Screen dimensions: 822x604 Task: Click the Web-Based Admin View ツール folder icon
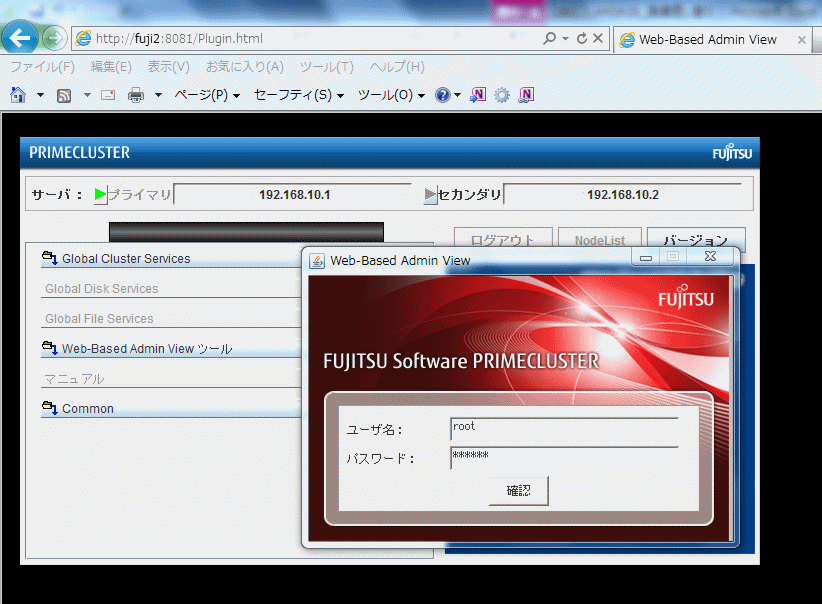click(50, 348)
